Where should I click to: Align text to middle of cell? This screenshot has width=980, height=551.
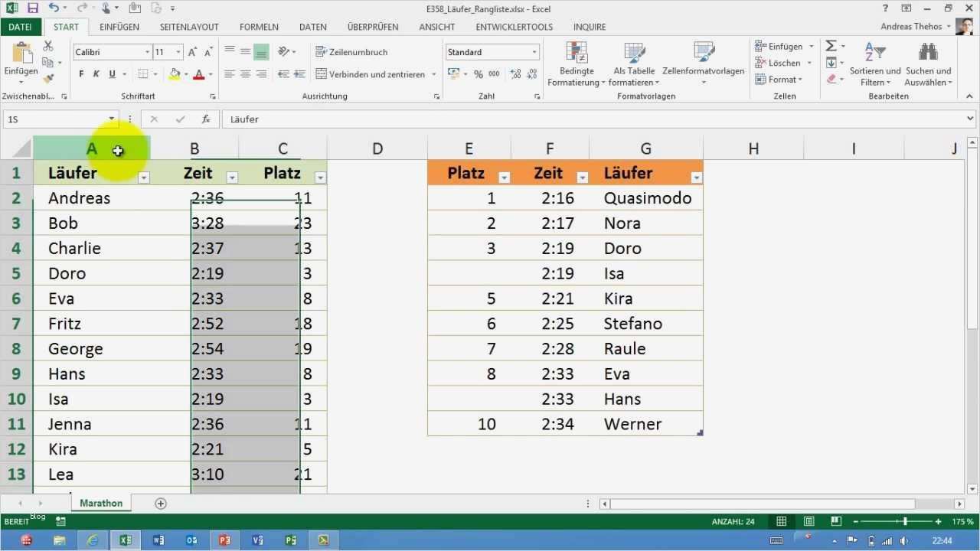(x=246, y=51)
